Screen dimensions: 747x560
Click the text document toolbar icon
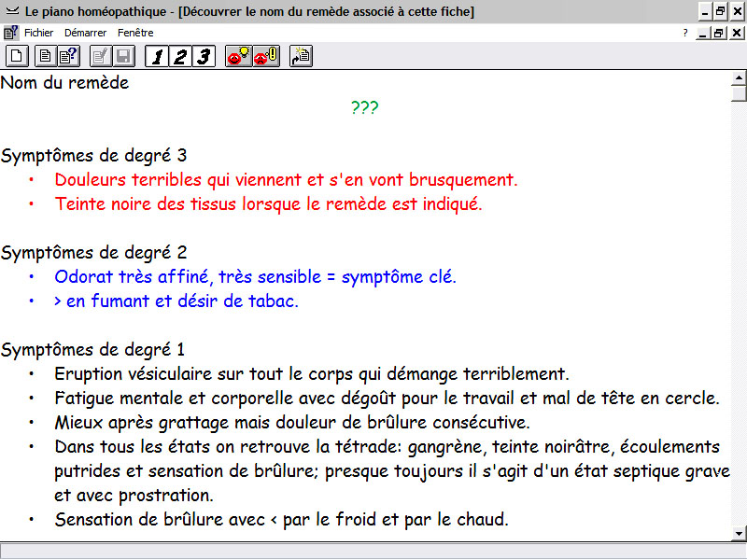[44, 57]
